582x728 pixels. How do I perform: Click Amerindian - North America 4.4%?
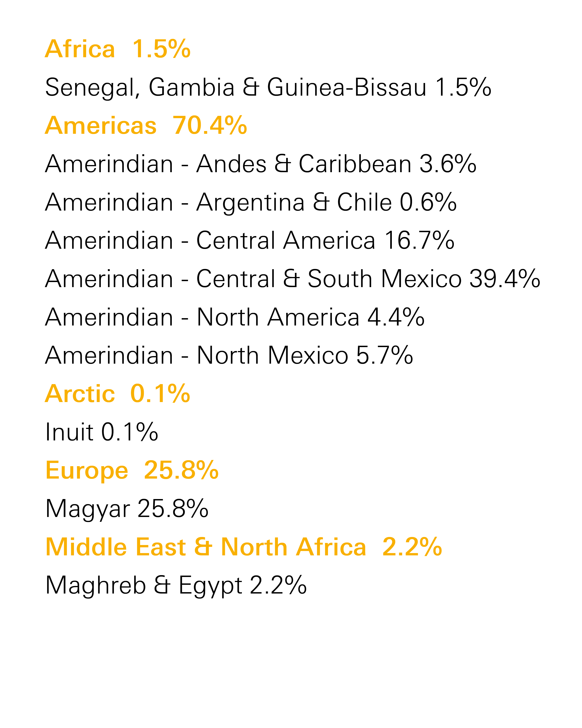(x=235, y=317)
